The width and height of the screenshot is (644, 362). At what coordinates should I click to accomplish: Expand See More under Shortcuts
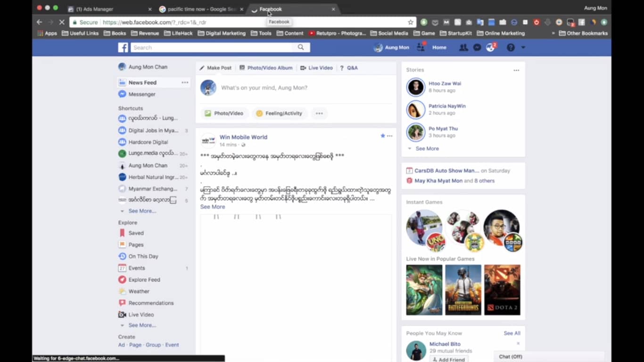click(x=142, y=211)
